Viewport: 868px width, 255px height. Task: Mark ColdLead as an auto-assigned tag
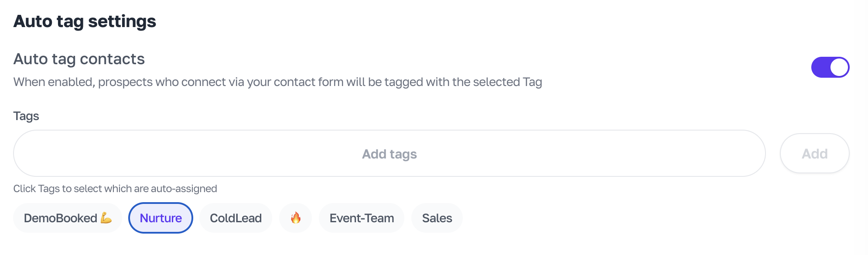[236, 218]
